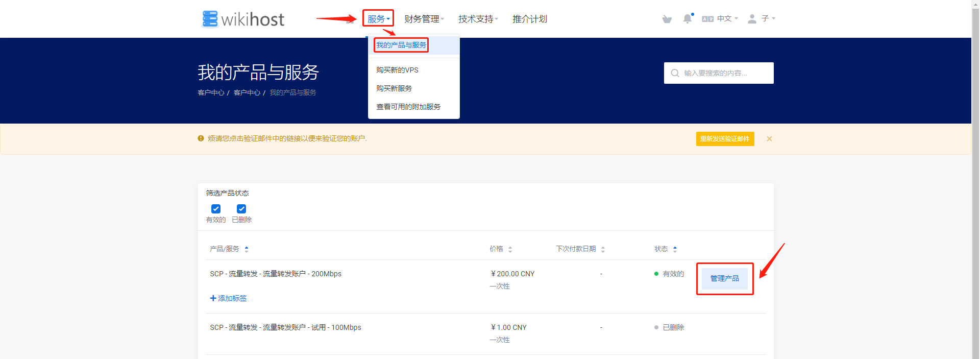Click the 有效的 status label in table
This screenshot has width=980, height=359.
click(673, 274)
